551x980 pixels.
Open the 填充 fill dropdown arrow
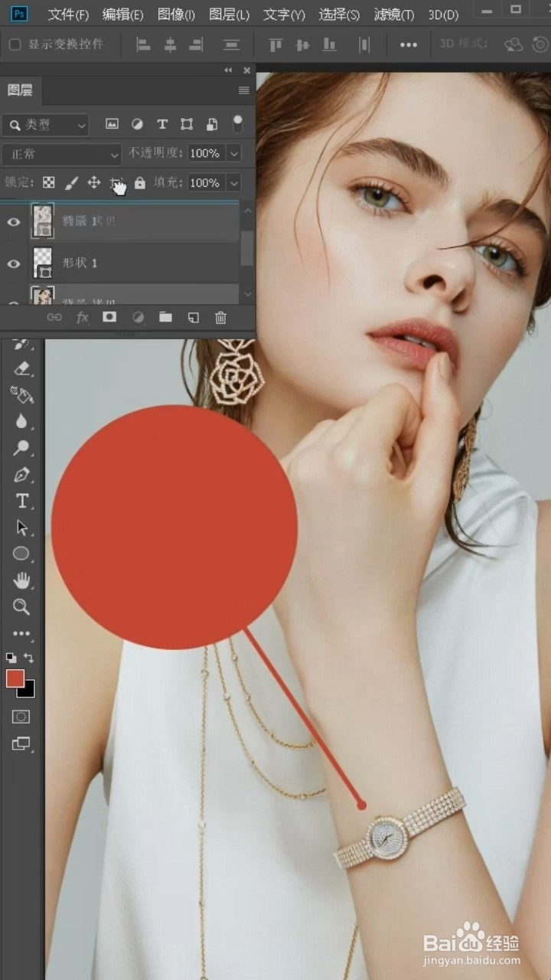click(x=234, y=183)
